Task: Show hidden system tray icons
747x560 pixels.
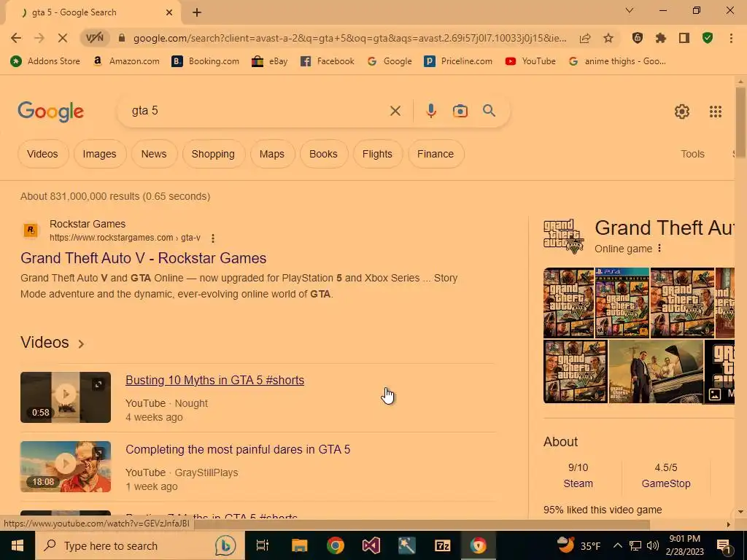Action: 617,545
